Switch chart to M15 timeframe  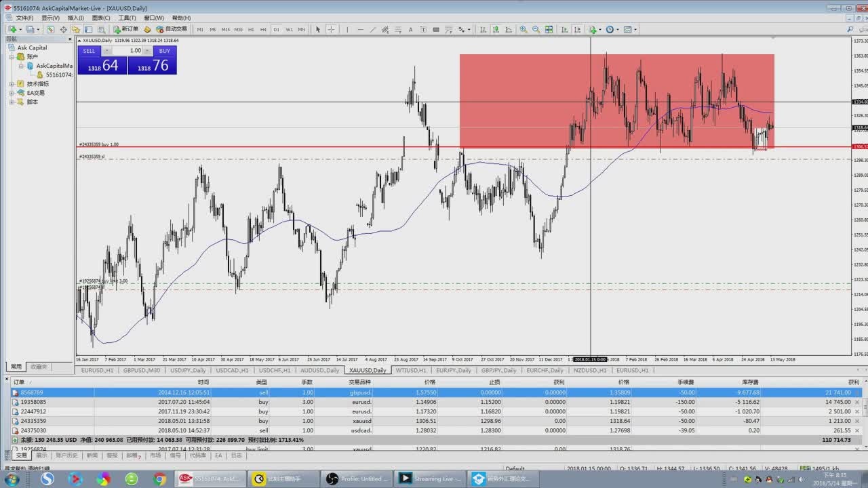226,29
